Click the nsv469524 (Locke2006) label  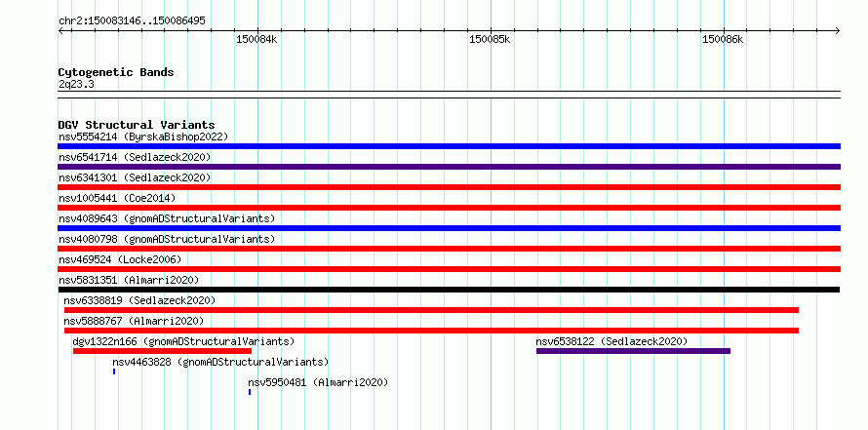120,259
